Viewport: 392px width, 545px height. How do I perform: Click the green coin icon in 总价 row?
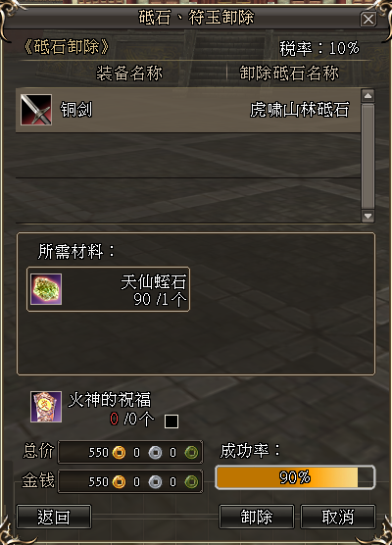pyautogui.click(x=191, y=453)
